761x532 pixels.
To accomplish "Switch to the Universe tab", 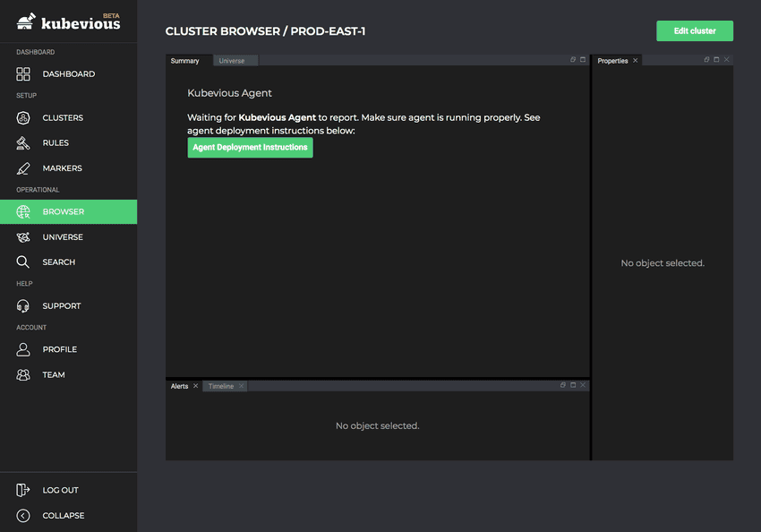I will [x=231, y=61].
